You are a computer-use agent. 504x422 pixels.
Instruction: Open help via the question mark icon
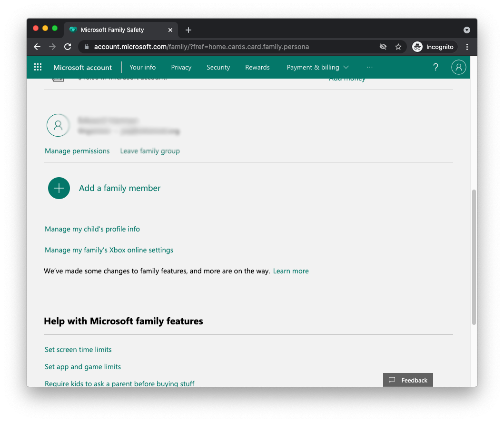point(435,67)
